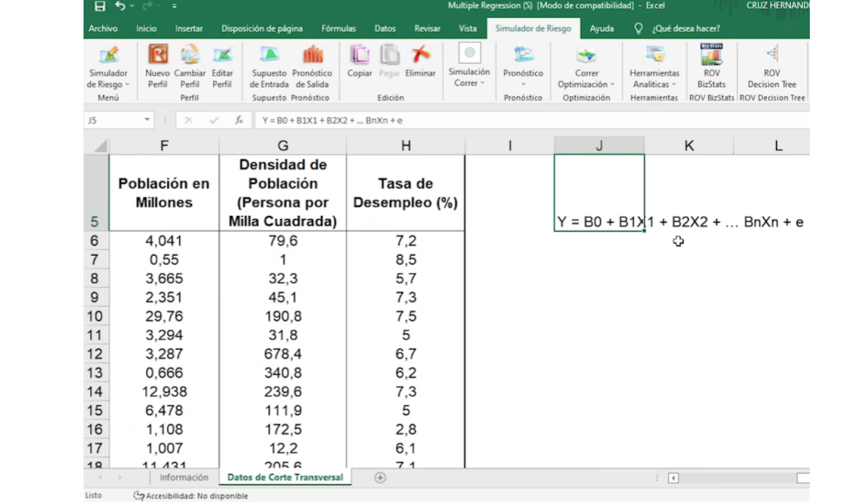Image resolution: width=858 pixels, height=504 pixels.
Task: Open the Disposición de página tab
Action: point(262,29)
